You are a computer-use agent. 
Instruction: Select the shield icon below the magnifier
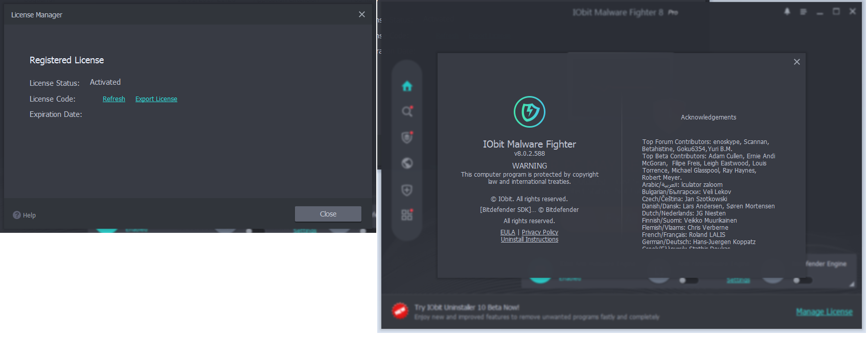click(x=407, y=137)
